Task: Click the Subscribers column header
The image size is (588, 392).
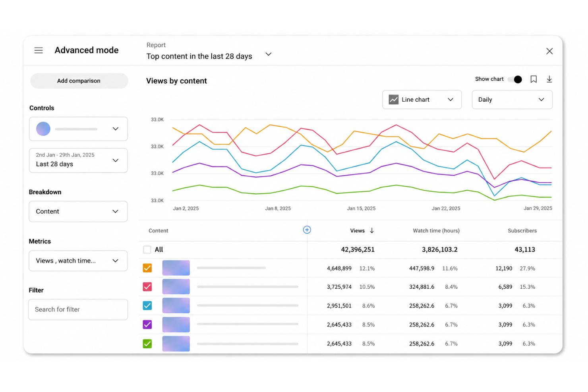Action: pyautogui.click(x=522, y=231)
